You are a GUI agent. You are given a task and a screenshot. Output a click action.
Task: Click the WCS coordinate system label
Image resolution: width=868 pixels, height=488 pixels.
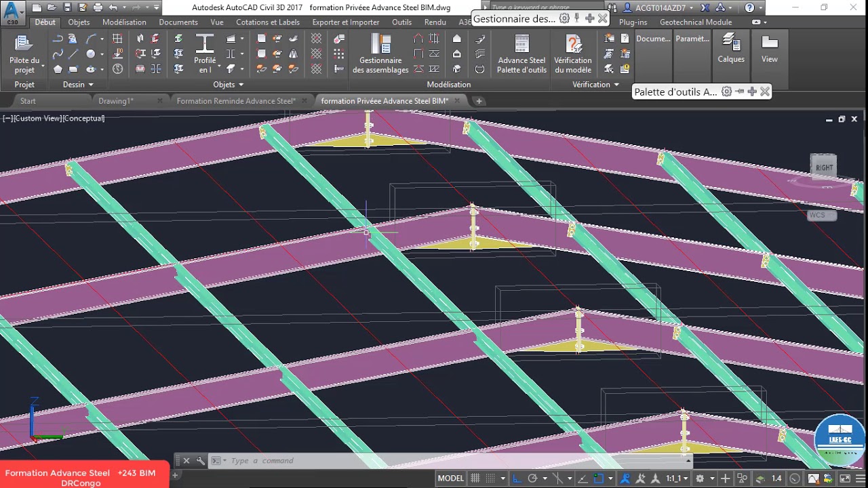point(817,216)
